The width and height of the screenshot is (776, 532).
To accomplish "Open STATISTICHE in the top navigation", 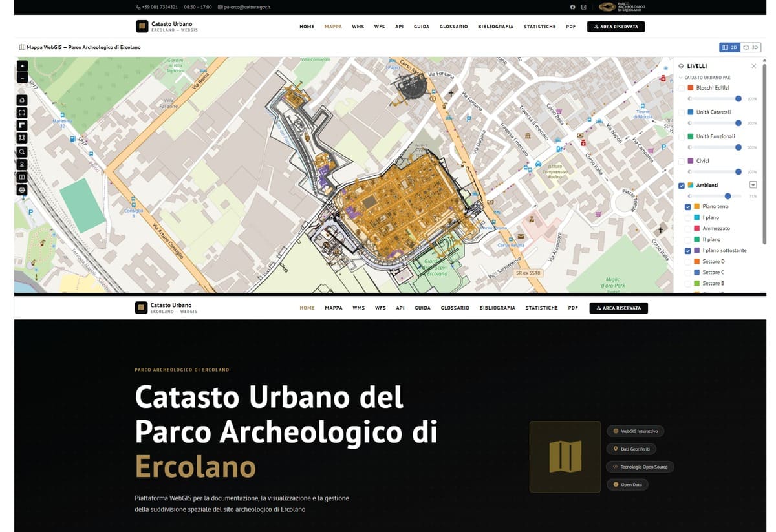I will (540, 27).
